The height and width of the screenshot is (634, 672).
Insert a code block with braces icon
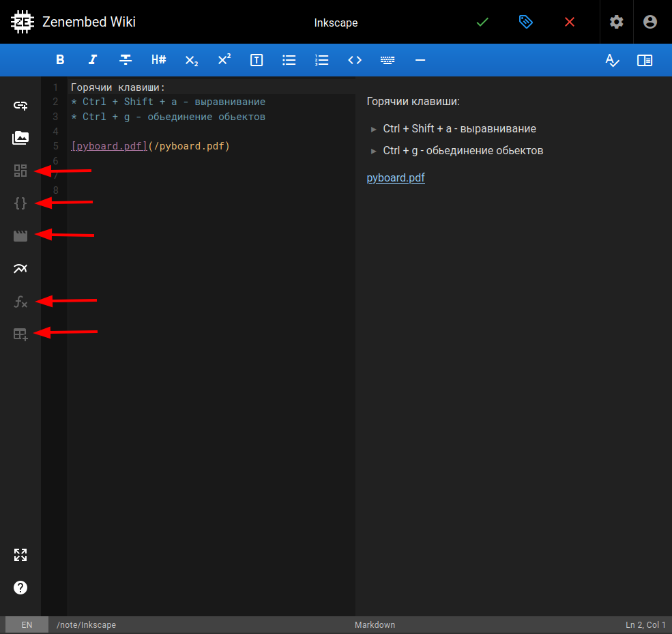20,203
